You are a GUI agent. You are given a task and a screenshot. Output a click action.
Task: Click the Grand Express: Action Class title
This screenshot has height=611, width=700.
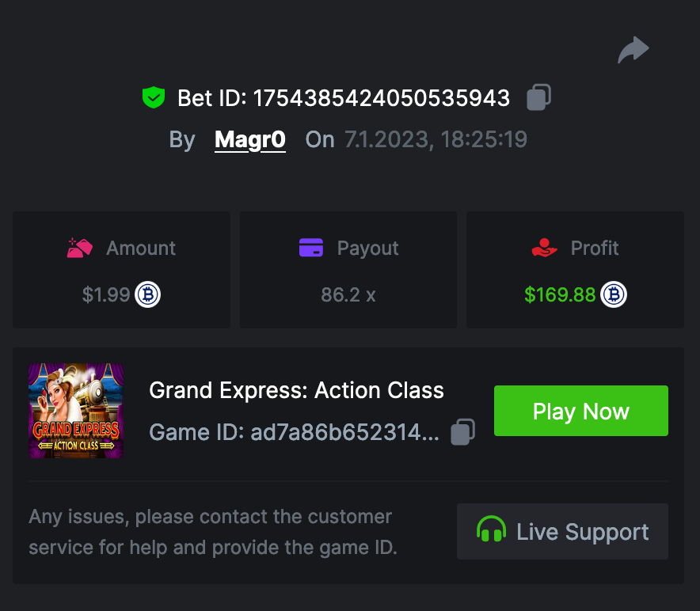pos(296,390)
